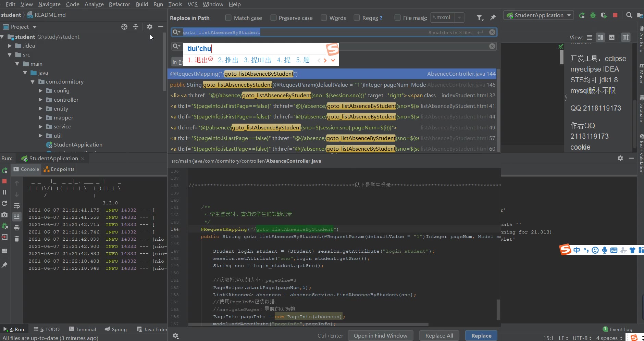Enable Preserve case option
Image resolution: width=644 pixels, height=341 pixels.
point(273,17)
